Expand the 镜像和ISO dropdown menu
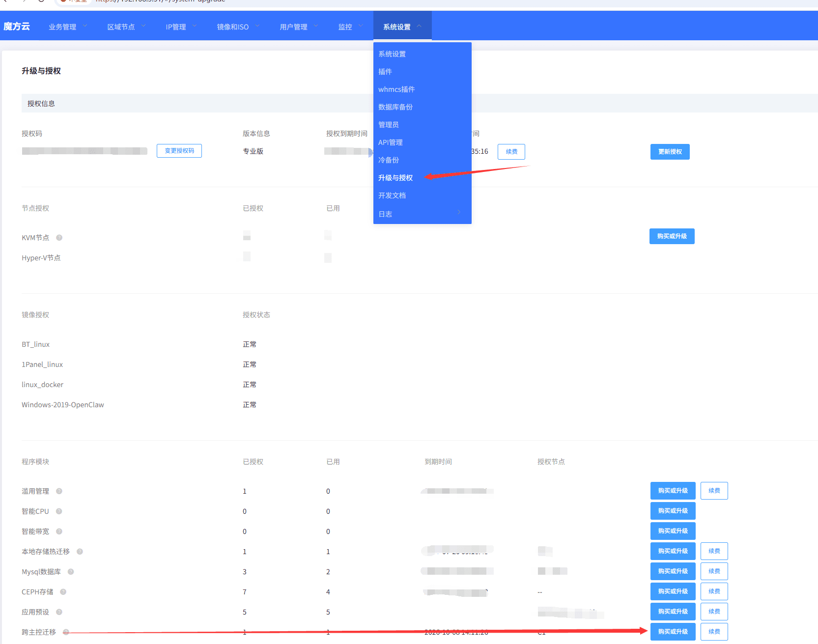 click(x=238, y=27)
